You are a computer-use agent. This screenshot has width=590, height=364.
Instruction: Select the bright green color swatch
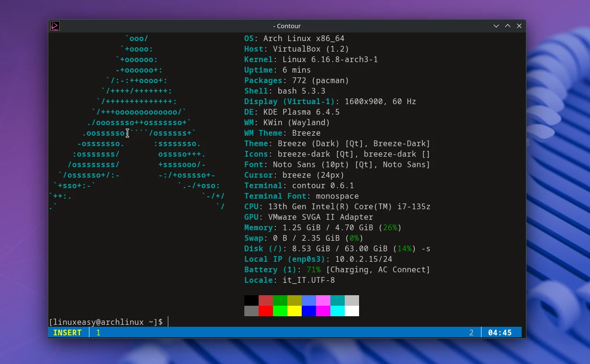(x=280, y=310)
